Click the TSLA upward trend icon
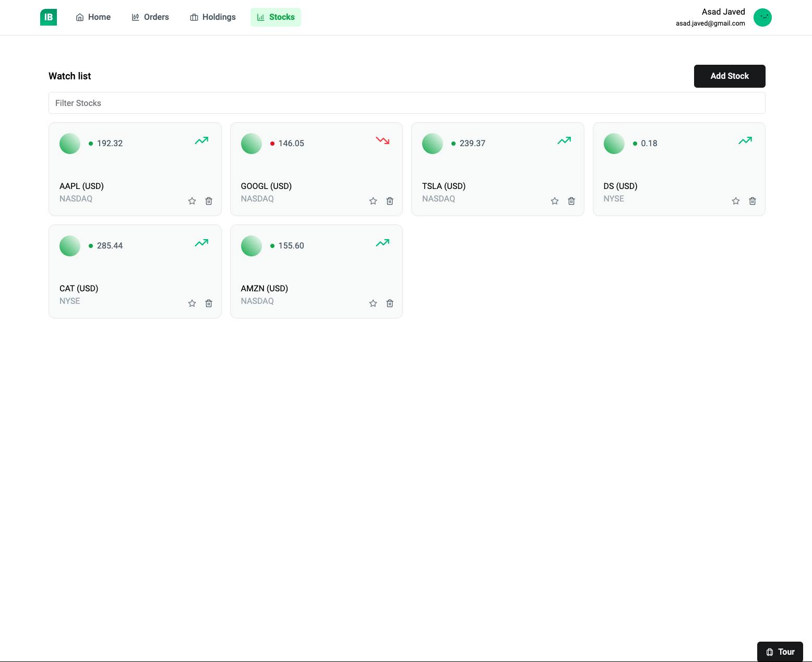The width and height of the screenshot is (812, 662). click(x=564, y=140)
